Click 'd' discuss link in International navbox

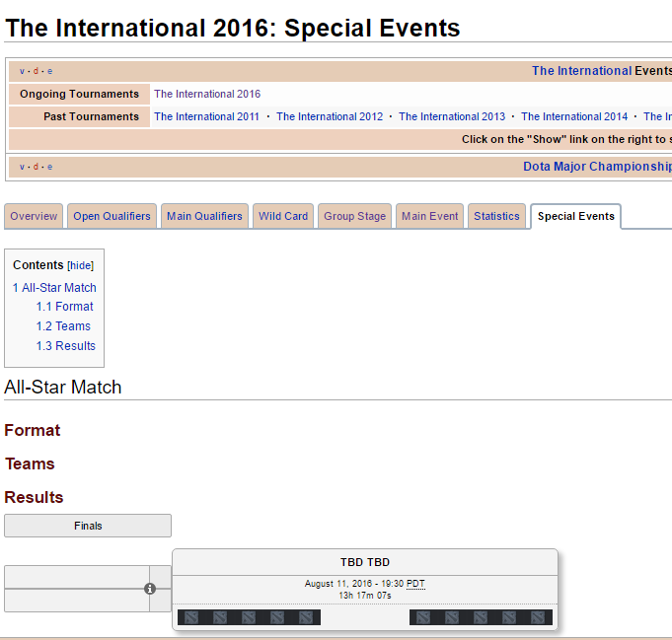pos(36,71)
